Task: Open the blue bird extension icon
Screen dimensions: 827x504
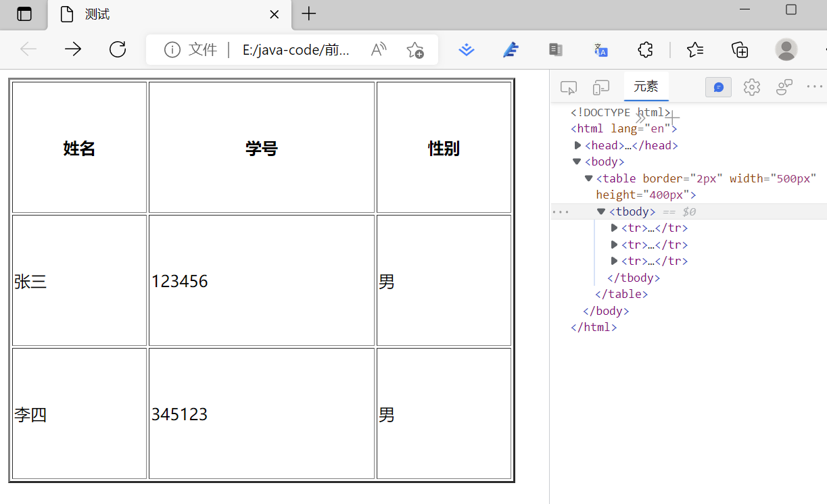Action: tap(511, 49)
